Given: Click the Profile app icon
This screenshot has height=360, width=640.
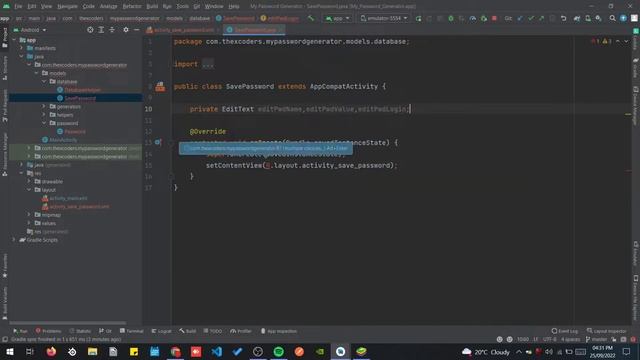Looking at the screenshot, I should point(473,18).
